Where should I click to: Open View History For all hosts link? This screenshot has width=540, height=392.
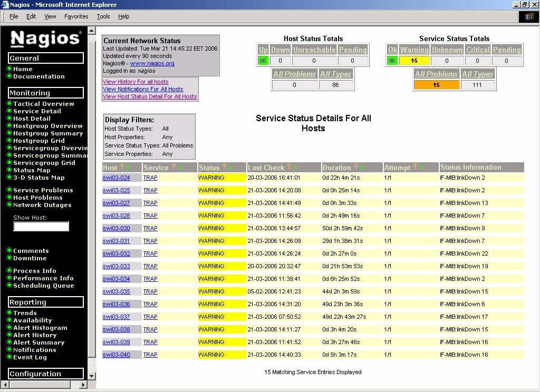(x=136, y=82)
